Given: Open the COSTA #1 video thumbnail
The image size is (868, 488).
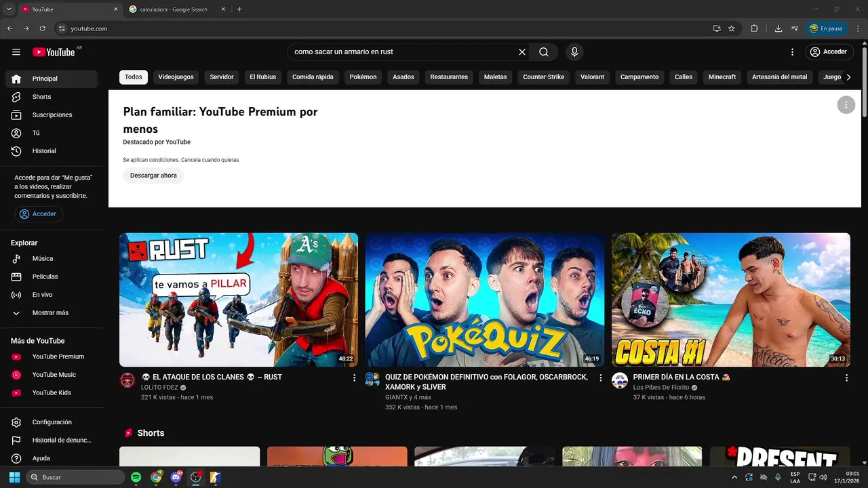Looking at the screenshot, I should pos(731,300).
